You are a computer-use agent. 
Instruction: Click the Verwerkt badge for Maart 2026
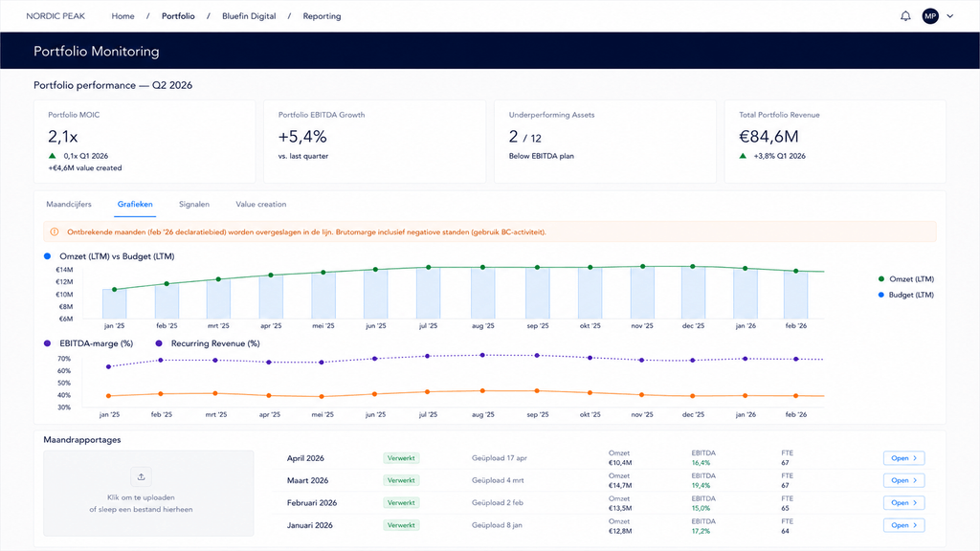coord(401,480)
